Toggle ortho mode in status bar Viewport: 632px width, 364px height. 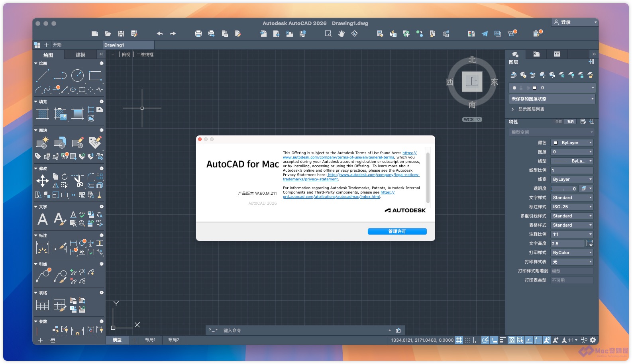pyautogui.click(x=477, y=340)
